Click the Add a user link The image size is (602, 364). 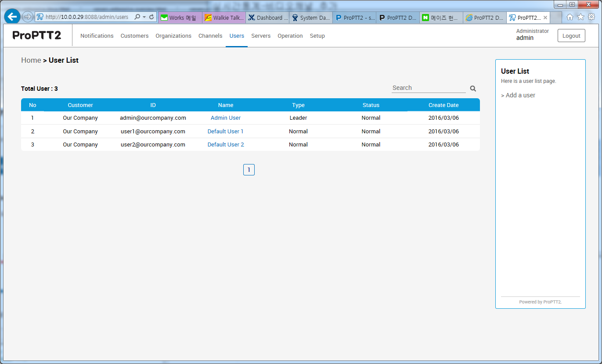coord(520,95)
